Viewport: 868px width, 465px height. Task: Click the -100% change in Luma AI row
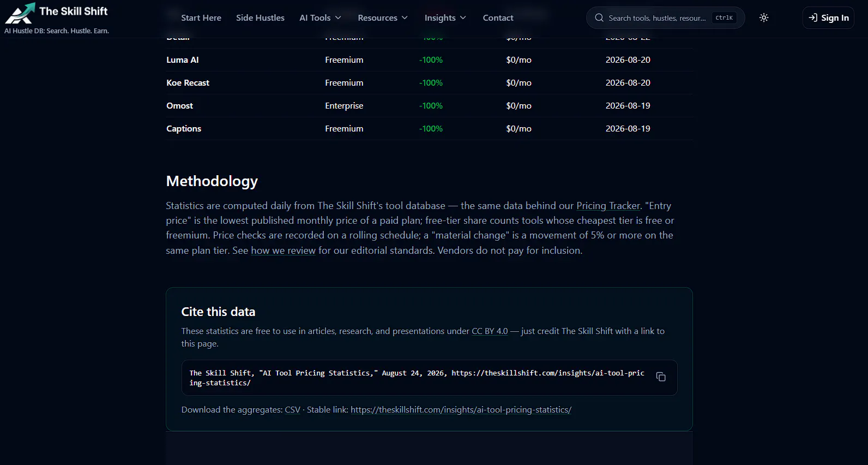(431, 60)
